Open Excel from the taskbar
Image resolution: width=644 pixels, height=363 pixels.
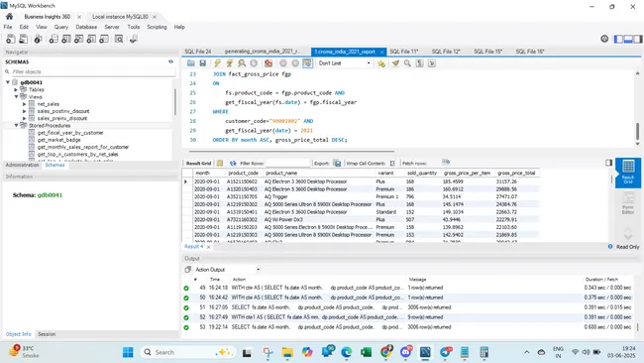click(x=366, y=352)
